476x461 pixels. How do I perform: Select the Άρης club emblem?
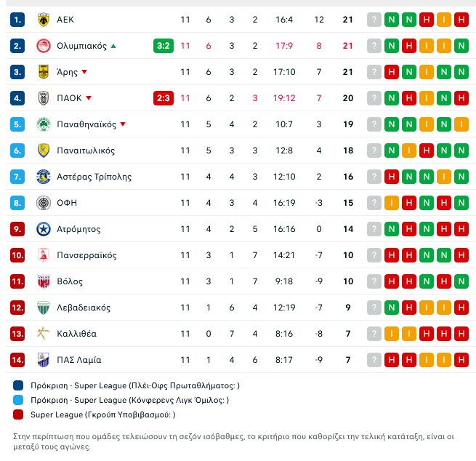pyautogui.click(x=44, y=72)
